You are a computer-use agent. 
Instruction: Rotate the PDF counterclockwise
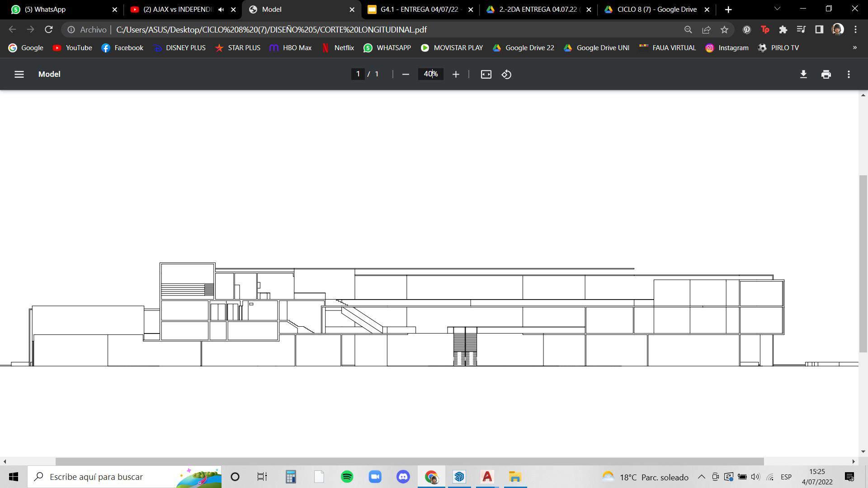click(506, 74)
